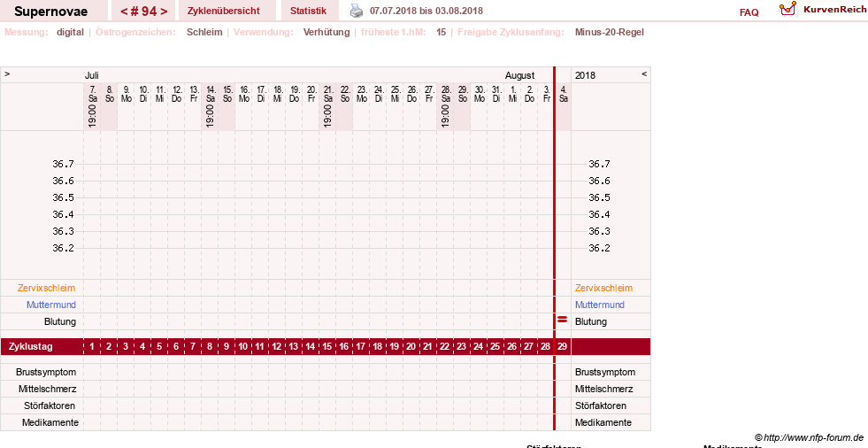Click the right Störfaktoren label

tap(601, 406)
